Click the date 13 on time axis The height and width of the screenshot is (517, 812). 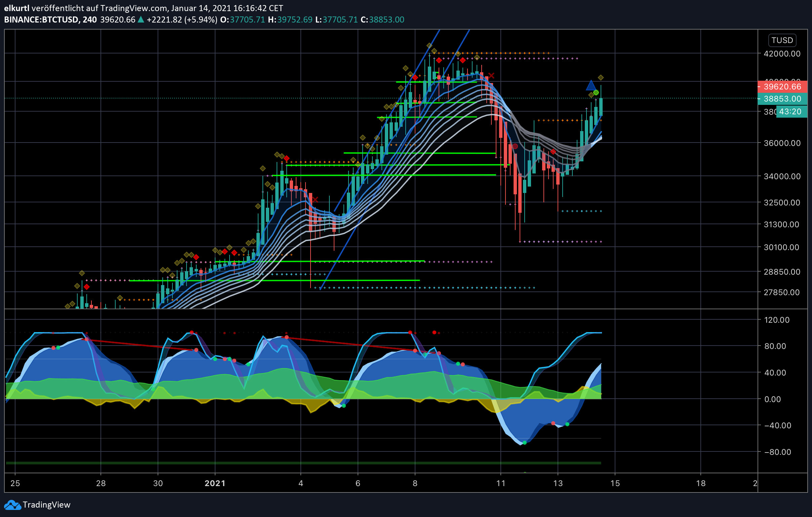pyautogui.click(x=558, y=484)
